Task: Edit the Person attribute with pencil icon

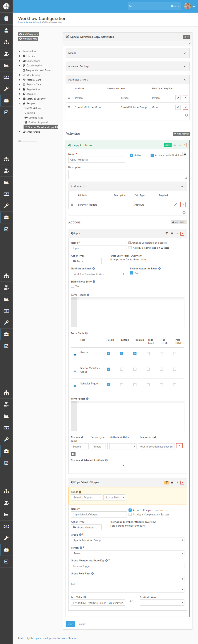Action: 178,98
